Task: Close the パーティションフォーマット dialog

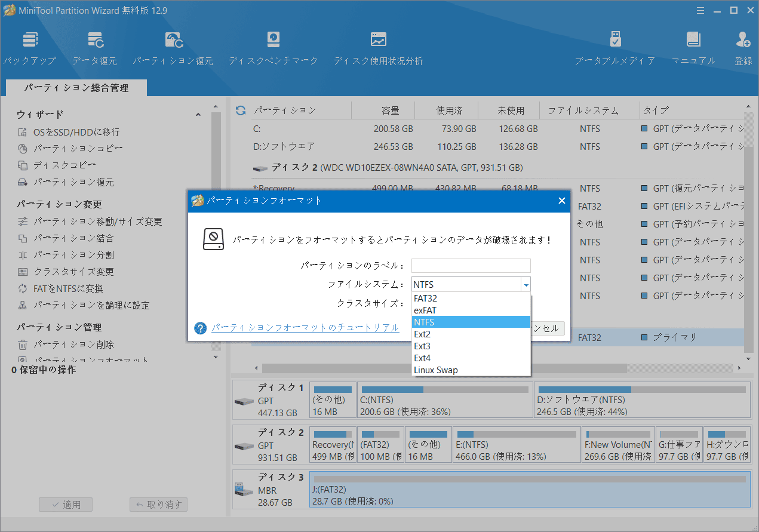Action: coord(561,201)
